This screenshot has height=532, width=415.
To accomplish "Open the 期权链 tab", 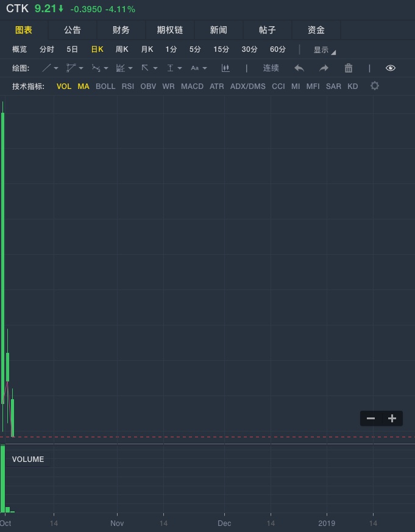I will [x=170, y=30].
